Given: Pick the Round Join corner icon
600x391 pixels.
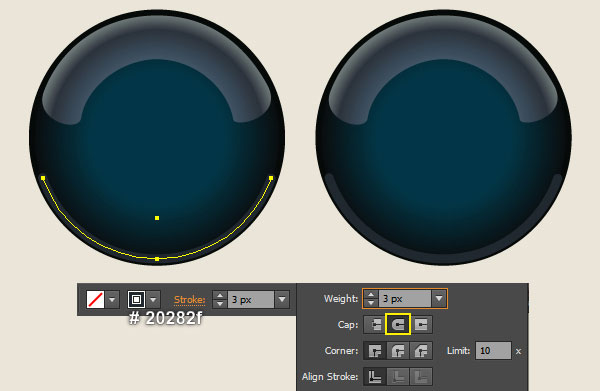Looking at the screenshot, I should pyautogui.click(x=398, y=350).
